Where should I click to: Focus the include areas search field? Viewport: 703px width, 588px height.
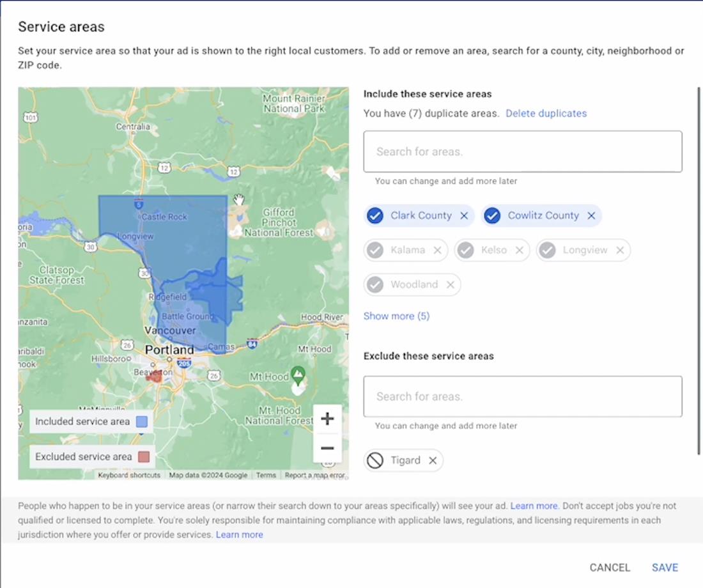pos(523,151)
